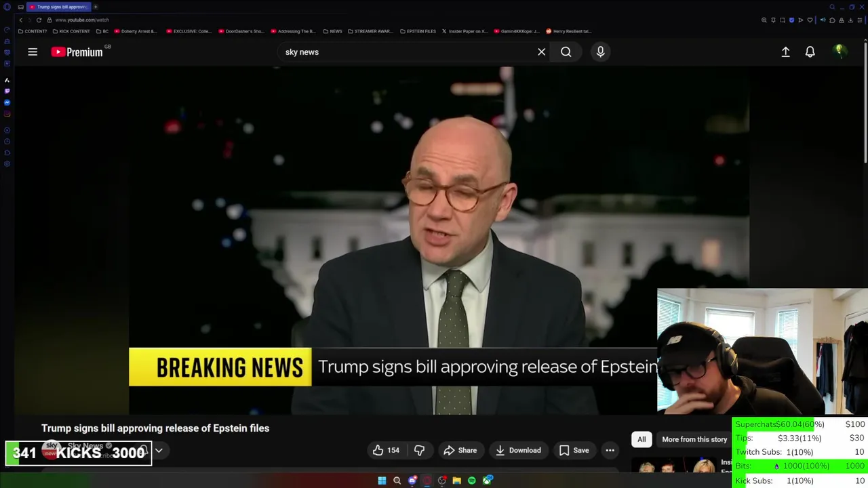Clear the search box text

coord(541,52)
